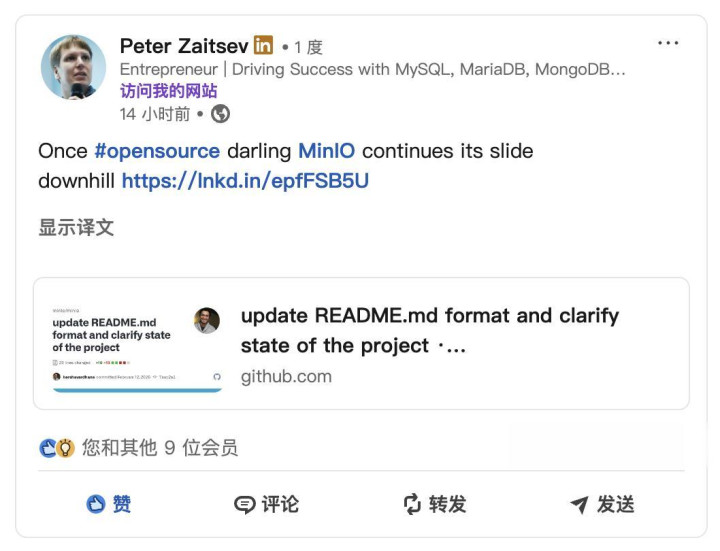Open the update README.md article title
The width and height of the screenshot is (720, 551).
429,330
